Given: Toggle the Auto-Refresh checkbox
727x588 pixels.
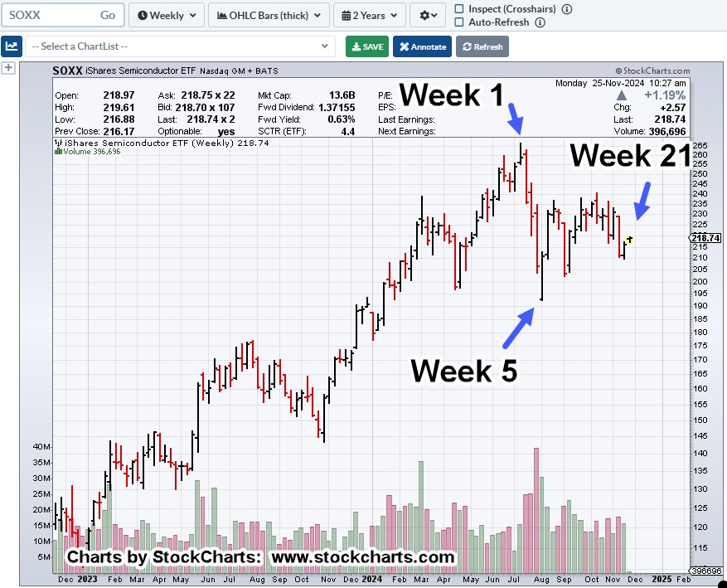Looking at the screenshot, I should coord(460,22).
